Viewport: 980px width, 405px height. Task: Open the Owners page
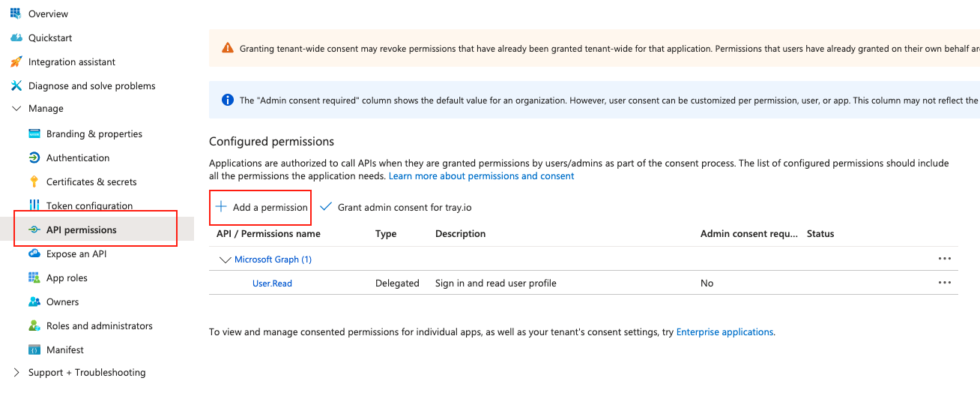click(x=62, y=301)
